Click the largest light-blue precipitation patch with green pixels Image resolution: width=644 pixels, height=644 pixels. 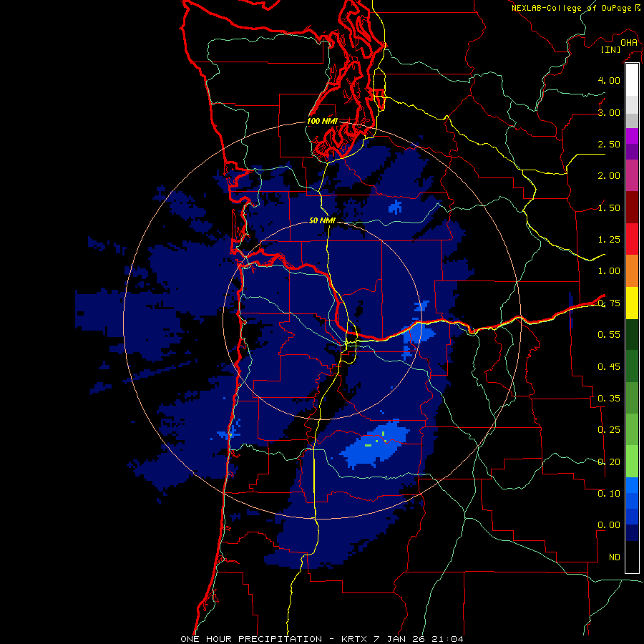click(x=374, y=444)
